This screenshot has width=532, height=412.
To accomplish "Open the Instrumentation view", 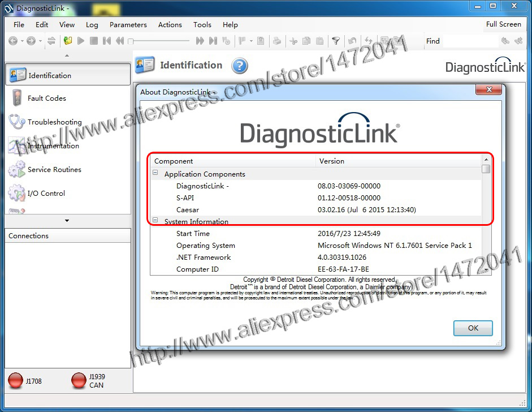I will (x=53, y=146).
